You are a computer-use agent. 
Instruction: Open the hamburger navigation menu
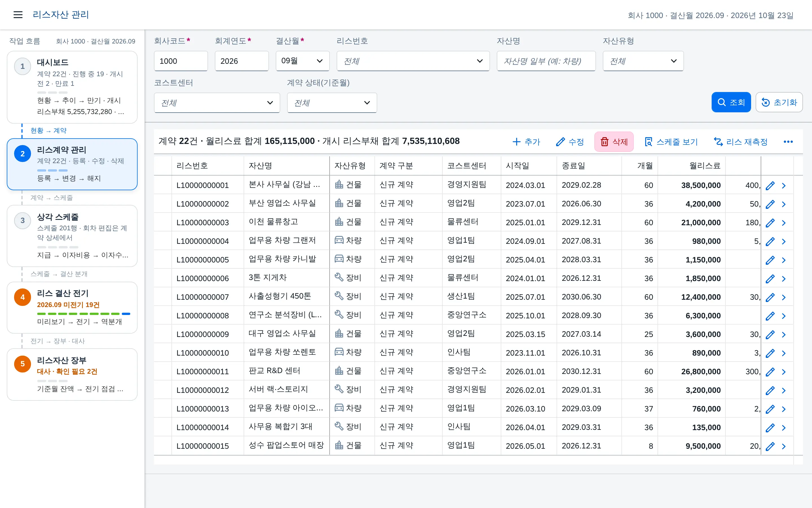pos(18,15)
